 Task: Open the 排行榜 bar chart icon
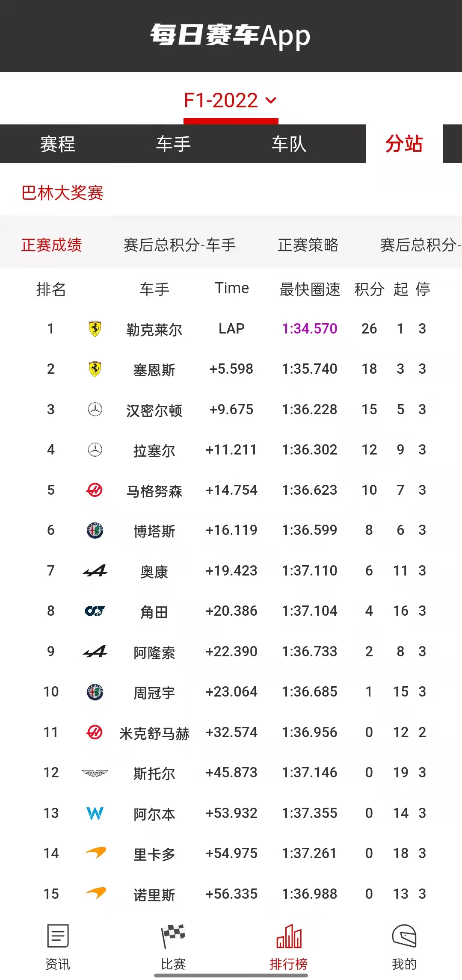click(x=289, y=936)
